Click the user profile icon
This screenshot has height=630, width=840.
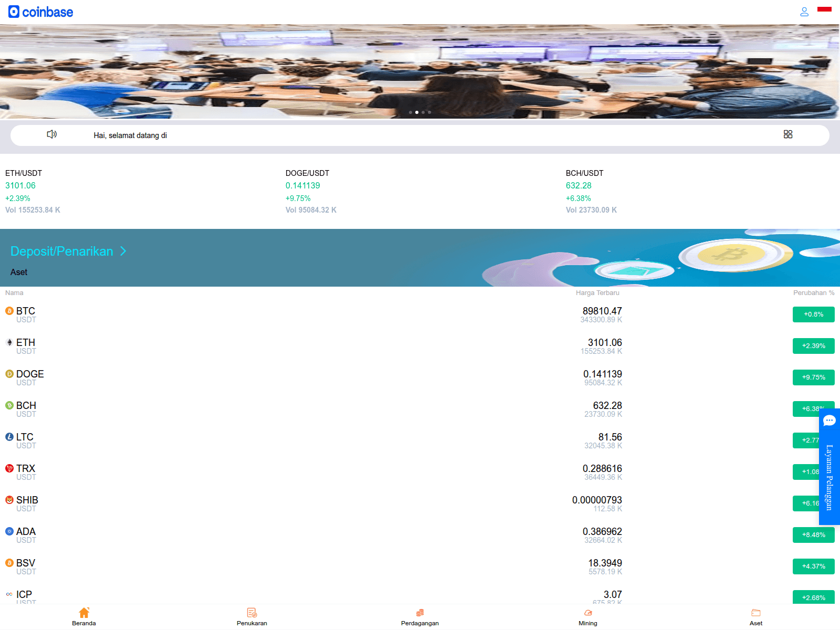804,12
